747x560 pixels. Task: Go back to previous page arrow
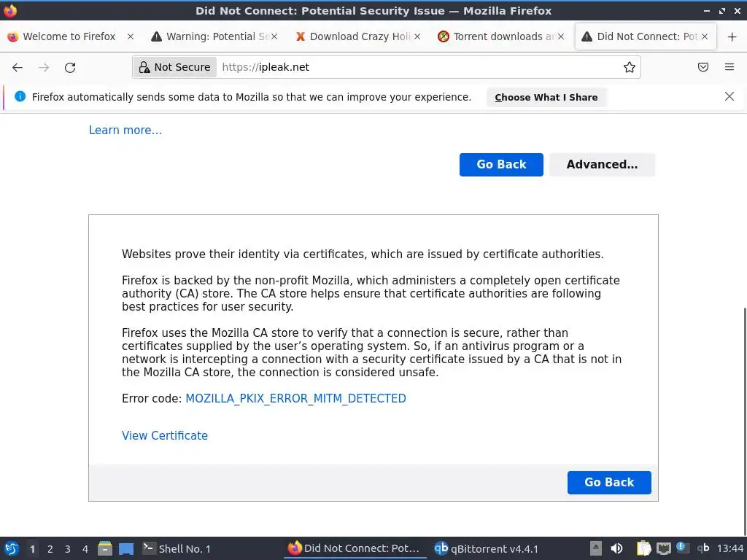point(18,67)
